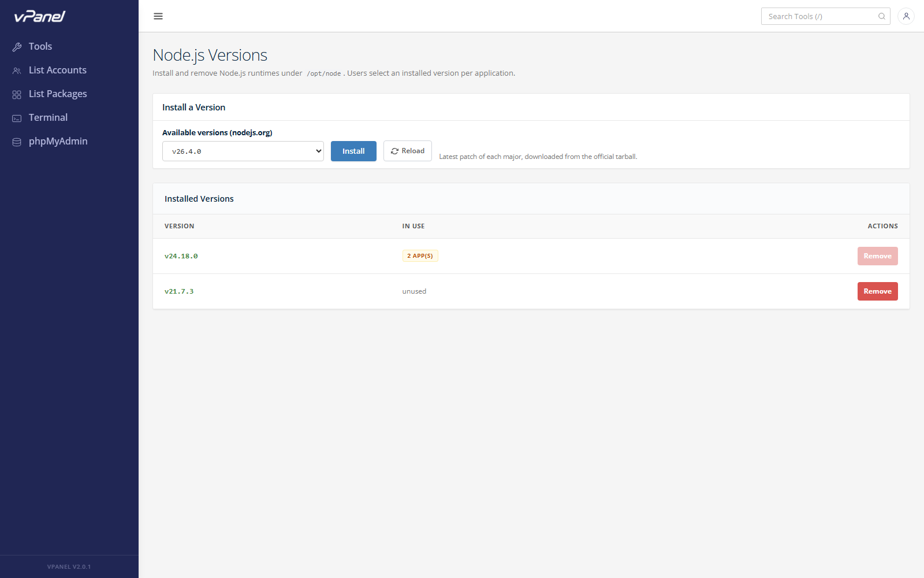924x578 pixels.
Task: Click the /opt/node path text
Action: [x=324, y=73]
